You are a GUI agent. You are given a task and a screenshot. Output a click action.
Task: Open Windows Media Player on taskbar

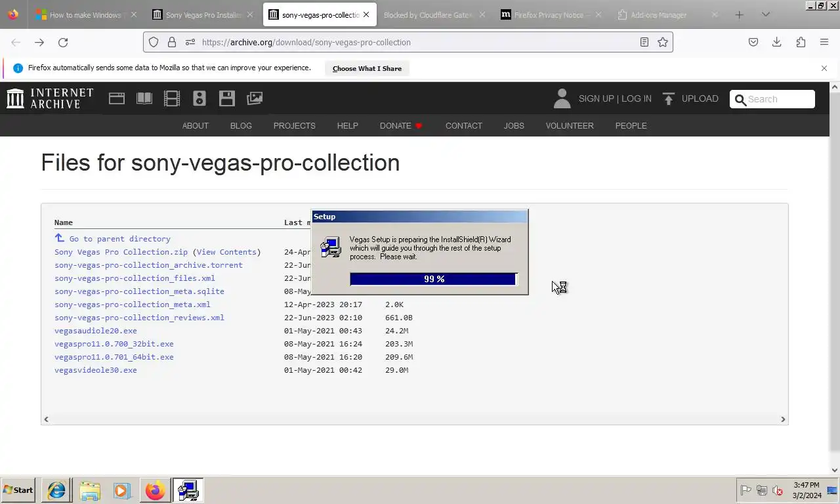(x=121, y=490)
